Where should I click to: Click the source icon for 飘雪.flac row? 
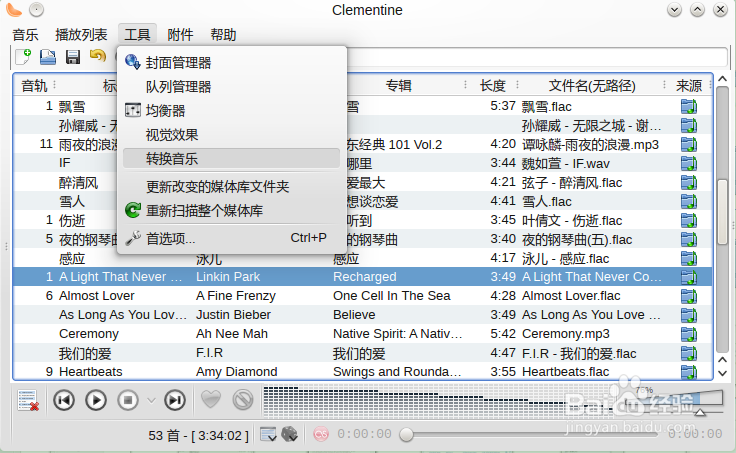689,107
